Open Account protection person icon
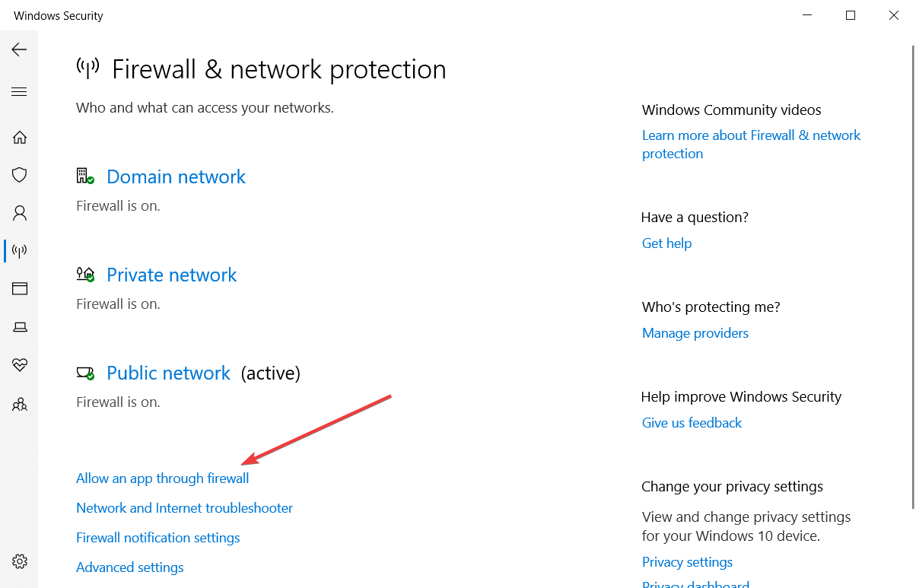 click(20, 212)
